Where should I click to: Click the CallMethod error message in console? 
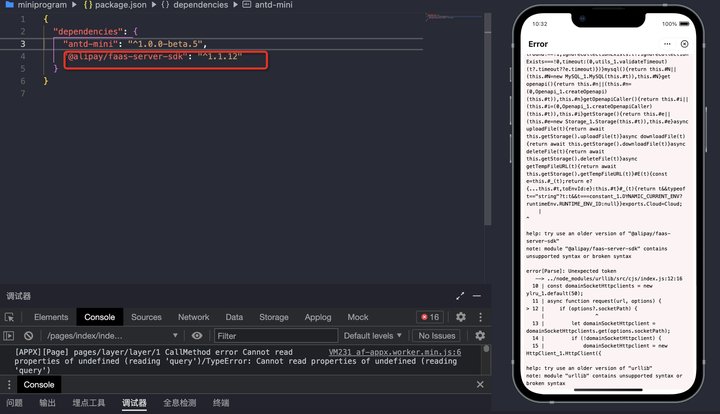[x=235, y=361]
